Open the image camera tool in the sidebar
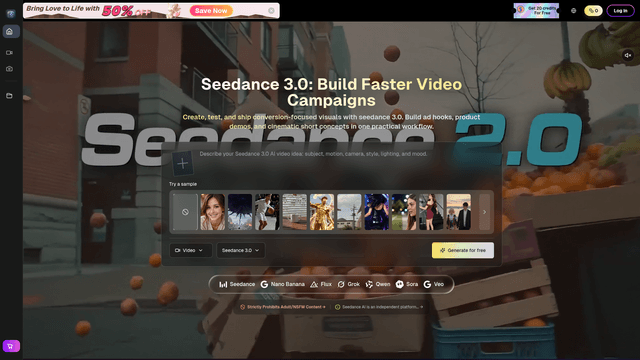 tap(9, 69)
